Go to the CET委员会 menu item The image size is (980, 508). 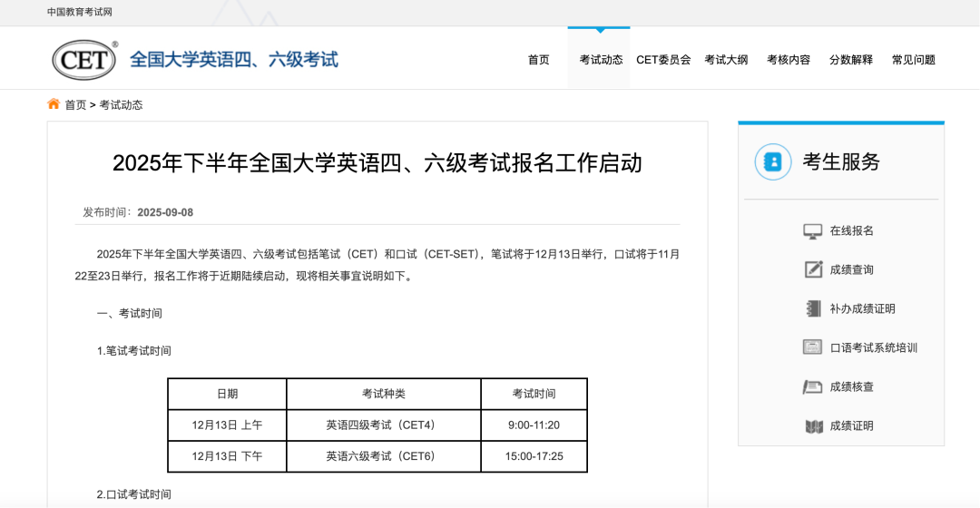(663, 60)
